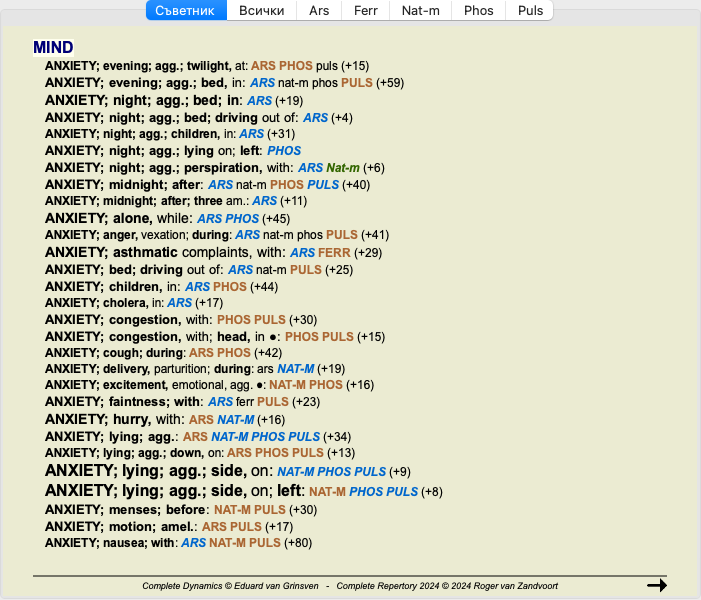Expand (+45) remedies in alone rubric
This screenshot has height=600, width=701.
tap(276, 218)
